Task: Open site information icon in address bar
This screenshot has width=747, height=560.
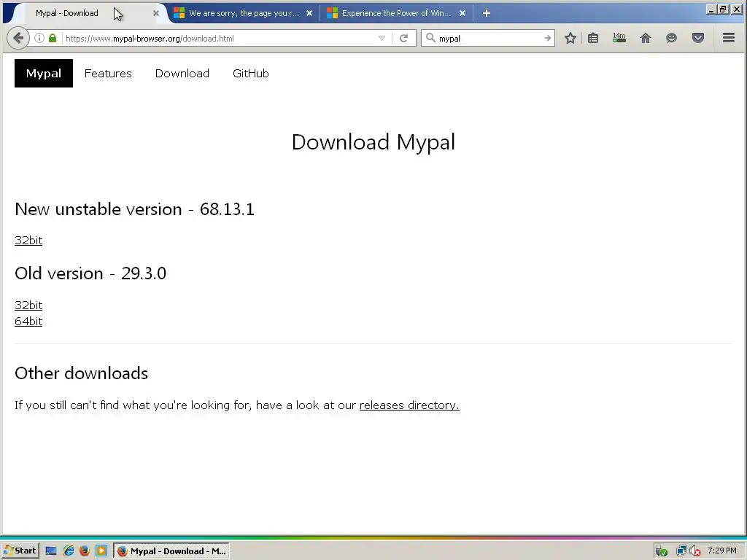Action: click(x=39, y=38)
